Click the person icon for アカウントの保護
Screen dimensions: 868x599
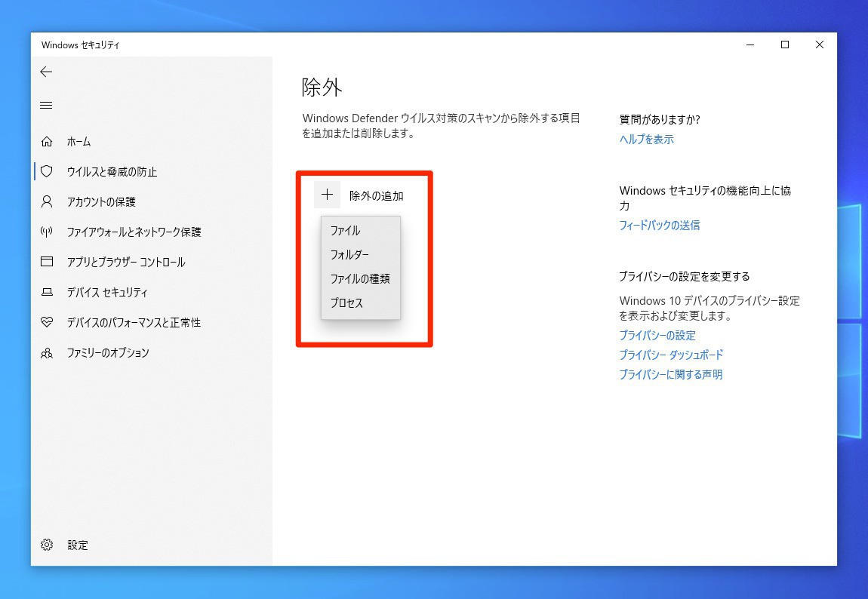click(47, 202)
